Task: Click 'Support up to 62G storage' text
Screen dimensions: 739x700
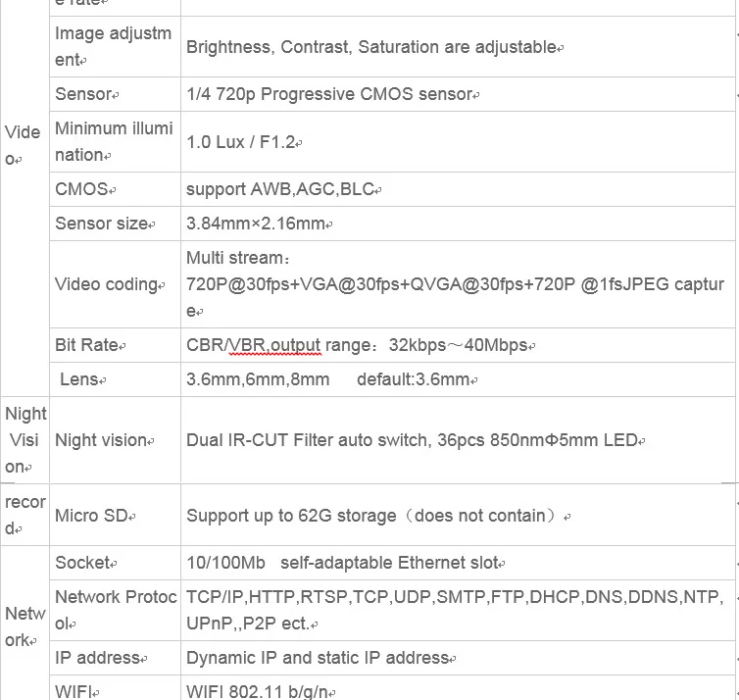Action: click(x=291, y=516)
